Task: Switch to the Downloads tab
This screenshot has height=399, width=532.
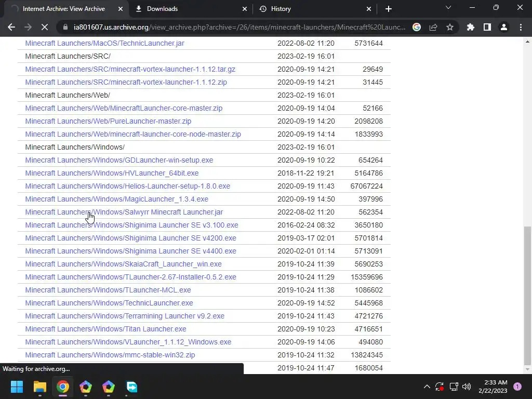Action: tap(191, 9)
